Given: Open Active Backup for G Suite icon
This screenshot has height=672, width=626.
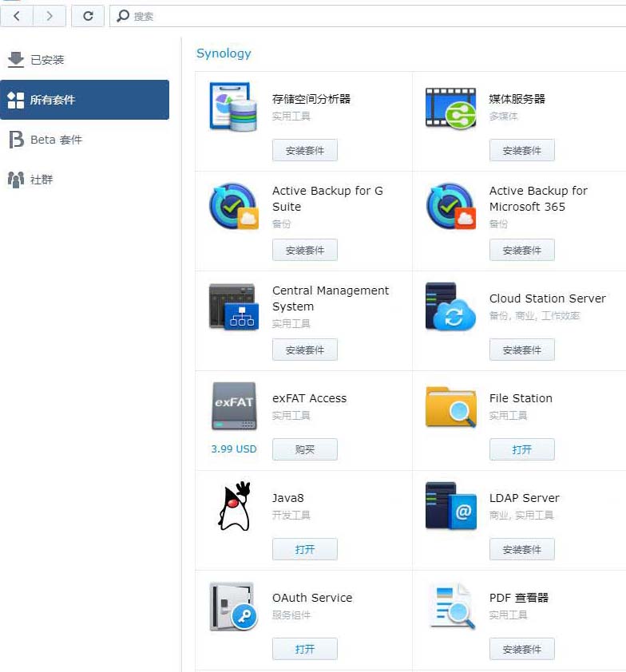Looking at the screenshot, I should point(234,207).
